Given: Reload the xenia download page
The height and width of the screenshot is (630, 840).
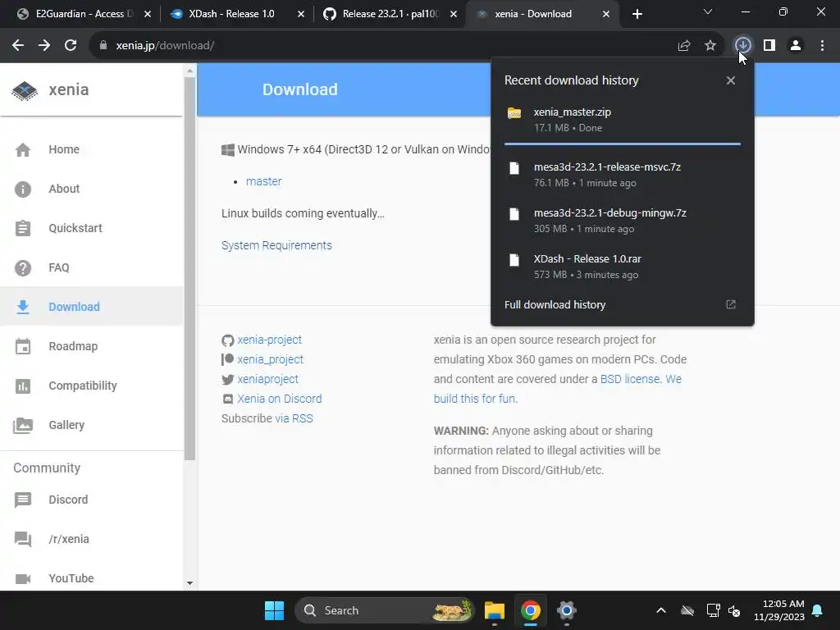Looking at the screenshot, I should (71, 46).
